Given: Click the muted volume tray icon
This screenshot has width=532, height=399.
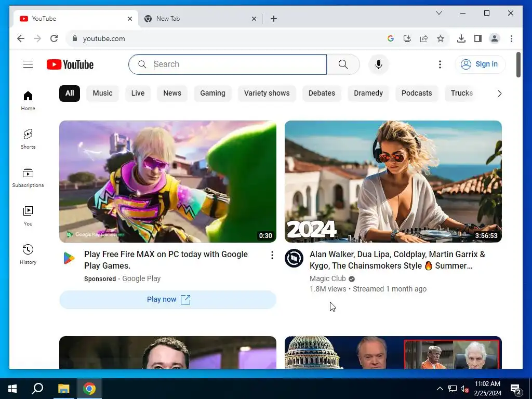Looking at the screenshot, I should click(x=464, y=389).
